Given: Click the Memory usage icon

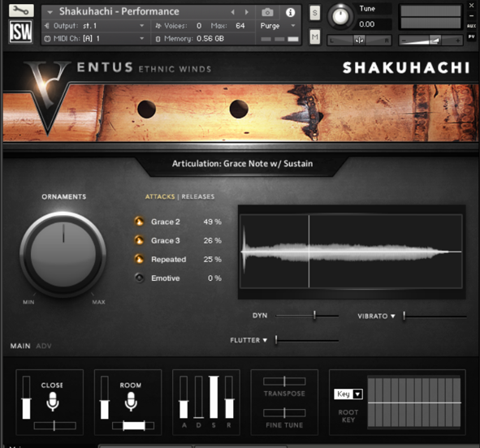Looking at the screenshot, I should click(x=158, y=39).
